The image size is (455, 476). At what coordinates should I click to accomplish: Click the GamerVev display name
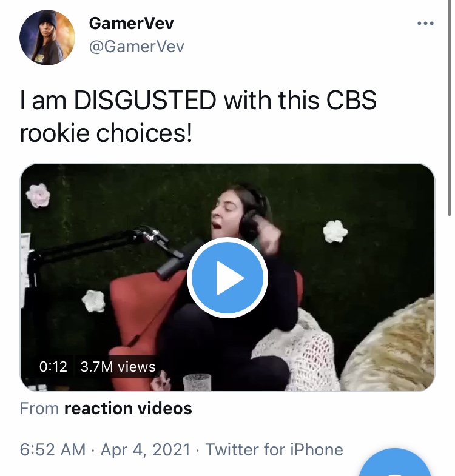(x=131, y=23)
